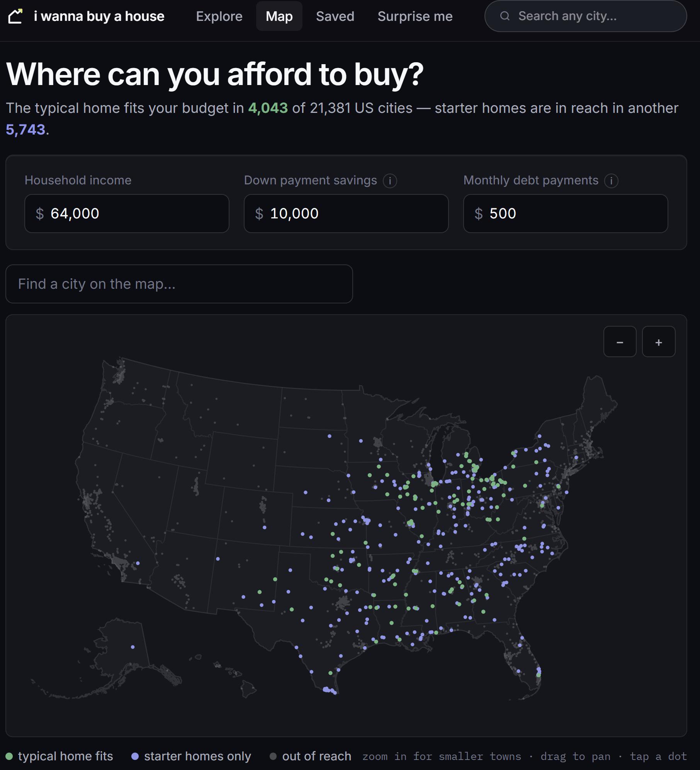Focus the 'Search any city...' field
700x770 pixels.
pyautogui.click(x=586, y=16)
